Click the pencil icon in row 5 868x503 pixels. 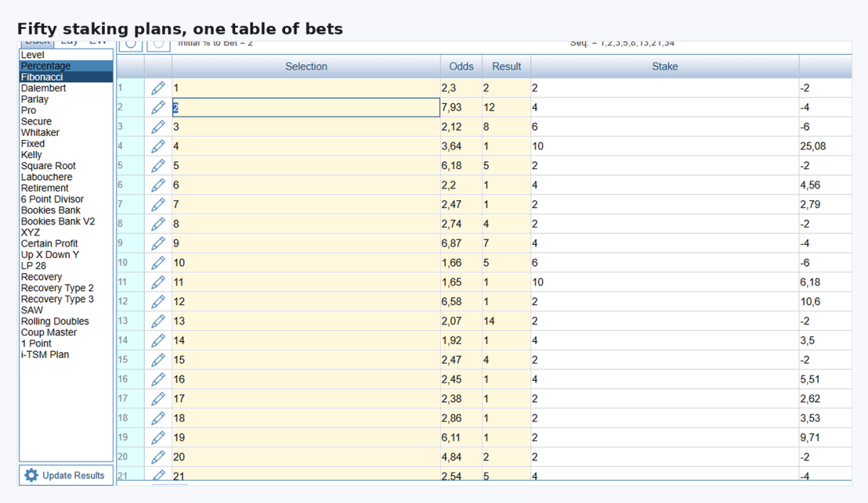click(158, 165)
